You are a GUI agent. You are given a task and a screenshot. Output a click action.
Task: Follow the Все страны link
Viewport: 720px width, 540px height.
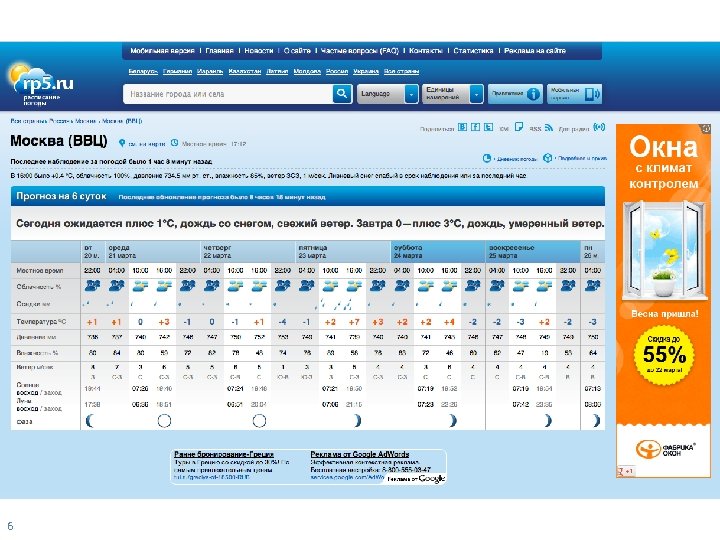tap(401, 71)
